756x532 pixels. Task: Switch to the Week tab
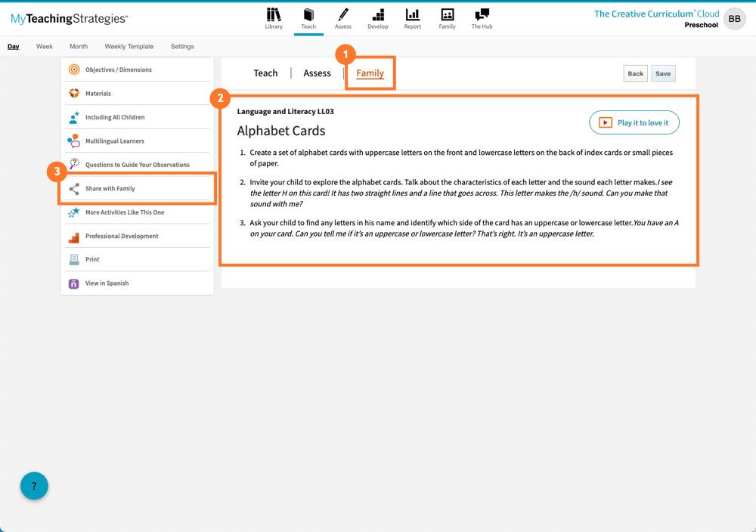coord(44,46)
